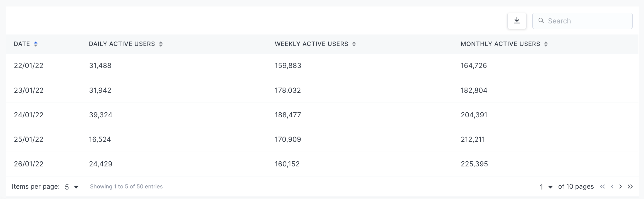Click inside the Search input field
Screen dimensions: 644x199
click(x=582, y=21)
